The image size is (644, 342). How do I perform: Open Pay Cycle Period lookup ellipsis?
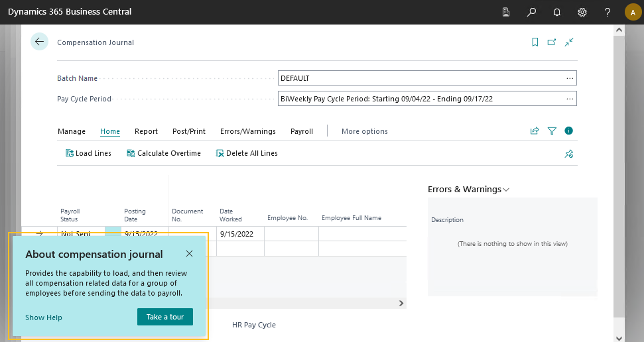tap(569, 99)
